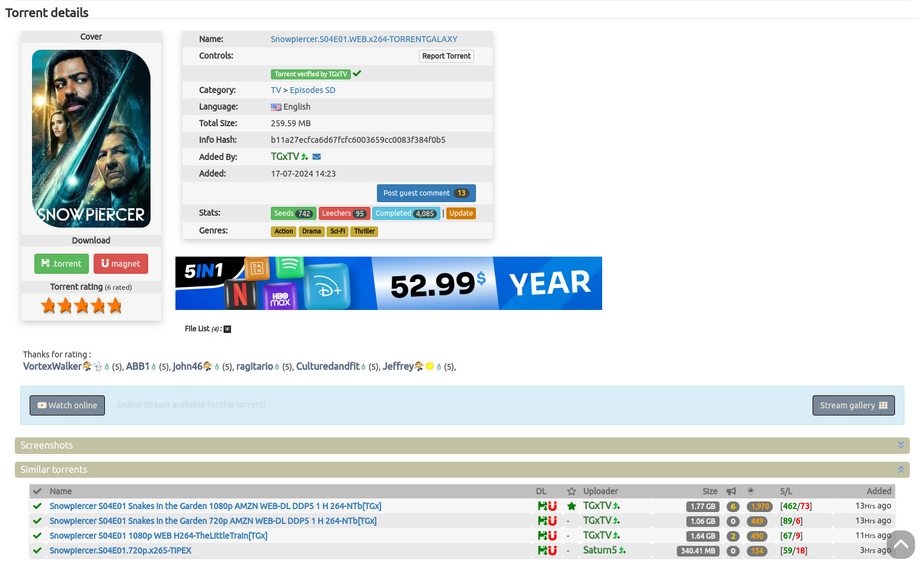This screenshot has width=924, height=566.
Task: Click the fifth orange rating star
Action: coord(115,306)
